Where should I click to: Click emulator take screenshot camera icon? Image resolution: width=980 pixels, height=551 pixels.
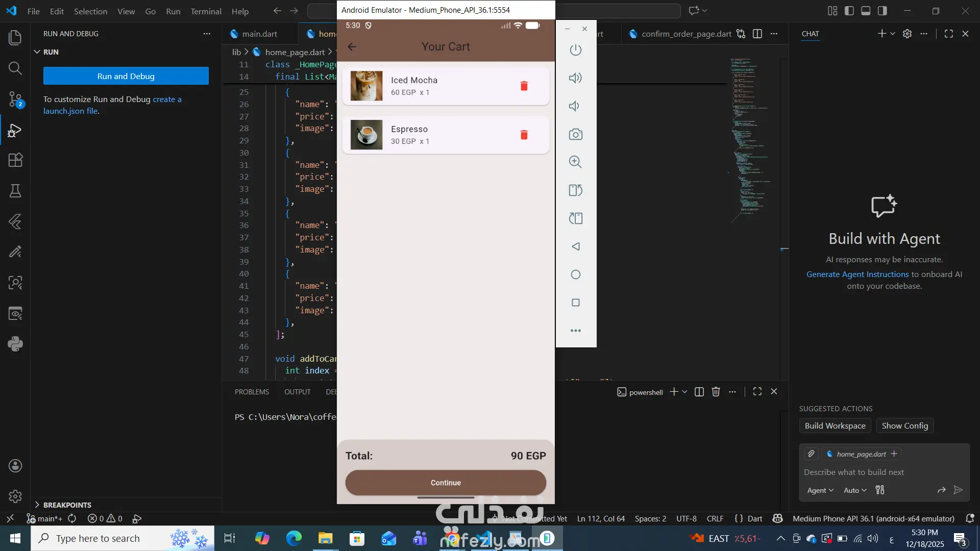coord(575,134)
